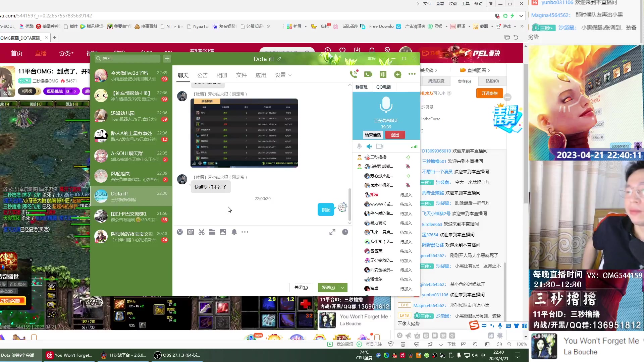644x362 pixels.
Task: Open the Windows notification center icon
Action: click(x=518, y=355)
